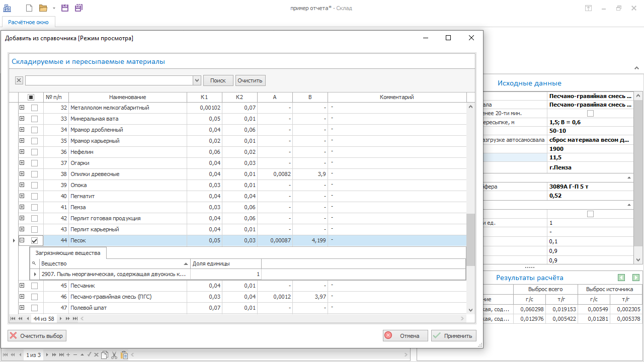Expand row 33 Минеральная вата
The image size is (644, 362).
(x=22, y=119)
